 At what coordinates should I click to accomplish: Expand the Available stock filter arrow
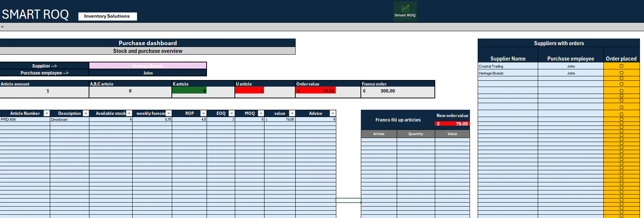[x=129, y=113]
